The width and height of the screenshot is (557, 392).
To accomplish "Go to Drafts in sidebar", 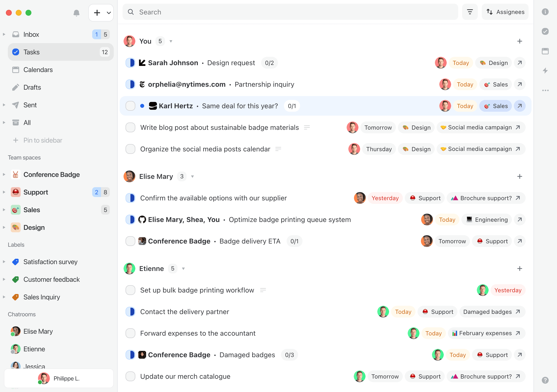I will pyautogui.click(x=32, y=87).
